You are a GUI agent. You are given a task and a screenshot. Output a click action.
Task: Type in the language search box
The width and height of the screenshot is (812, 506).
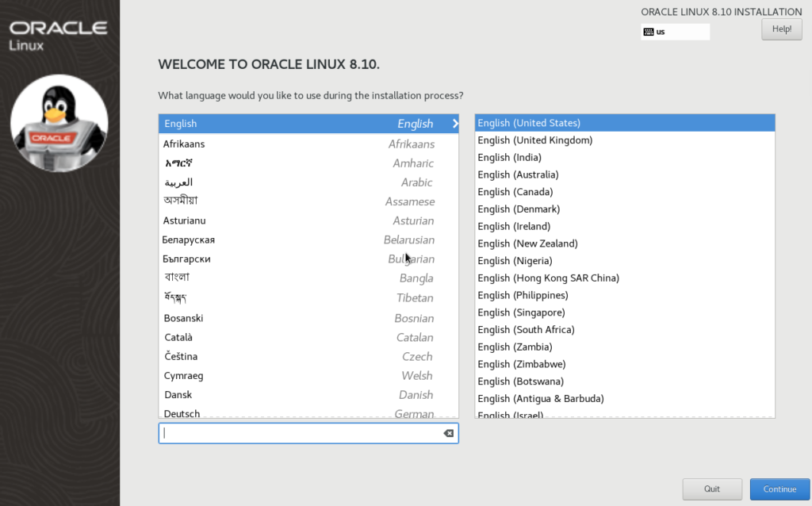(301, 433)
